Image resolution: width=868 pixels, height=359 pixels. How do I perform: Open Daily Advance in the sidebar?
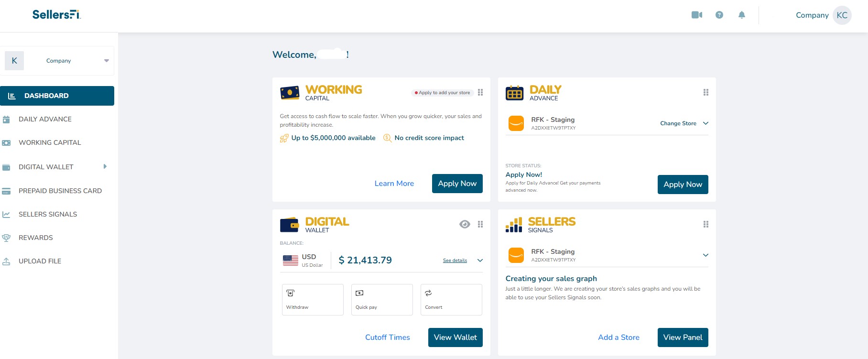pos(45,120)
